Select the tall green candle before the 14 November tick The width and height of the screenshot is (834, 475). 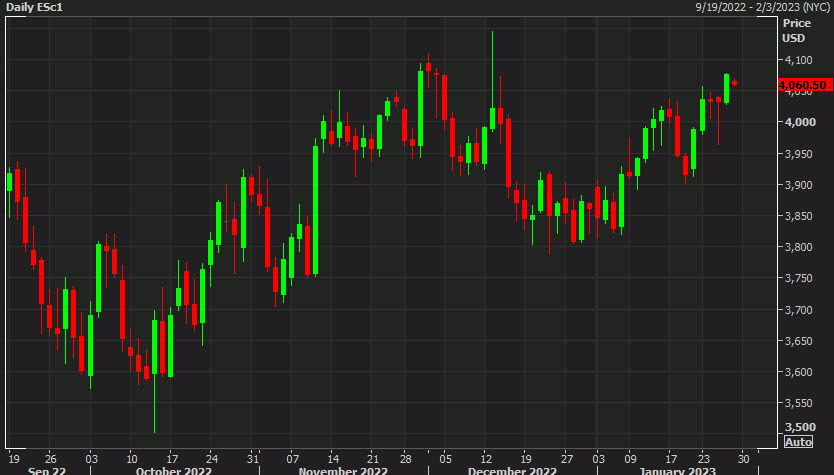315,210
